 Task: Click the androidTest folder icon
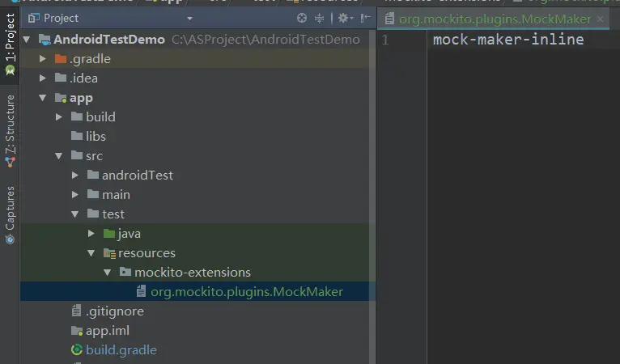coord(93,175)
